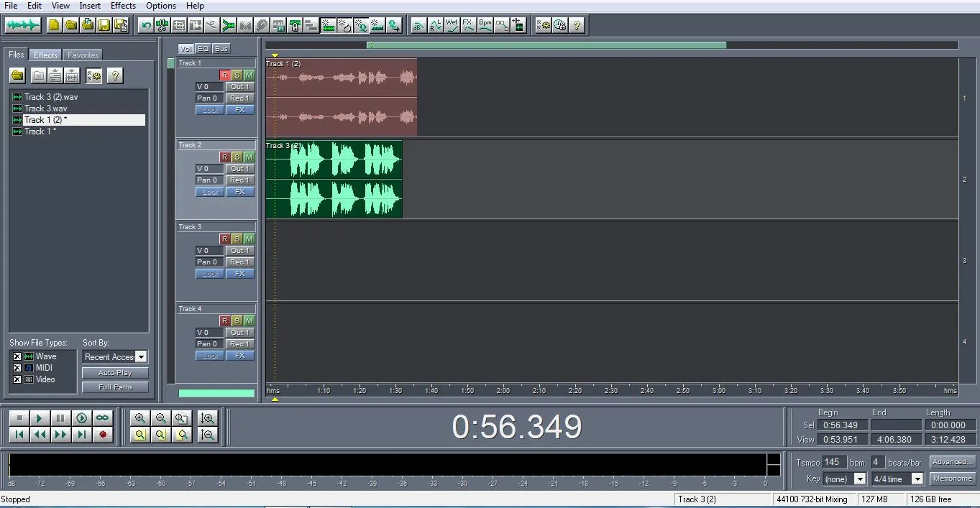The image size is (980, 508).
Task: Expand the Key (none) dropdown
Action: (860, 479)
